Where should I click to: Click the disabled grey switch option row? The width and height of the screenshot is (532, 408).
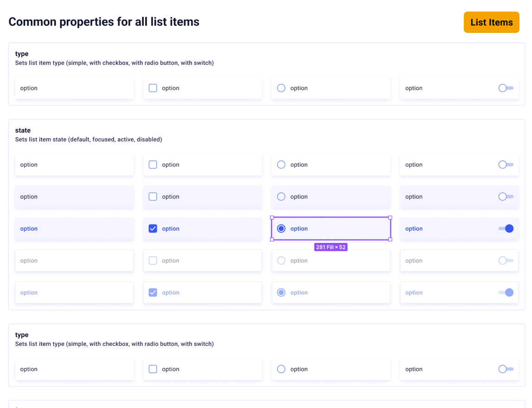coord(506,261)
